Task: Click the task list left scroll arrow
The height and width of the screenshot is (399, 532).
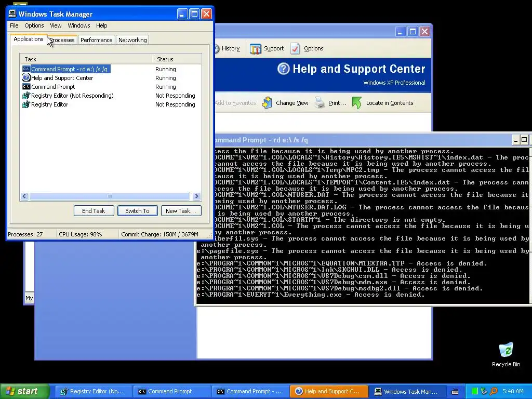Action: pos(24,196)
